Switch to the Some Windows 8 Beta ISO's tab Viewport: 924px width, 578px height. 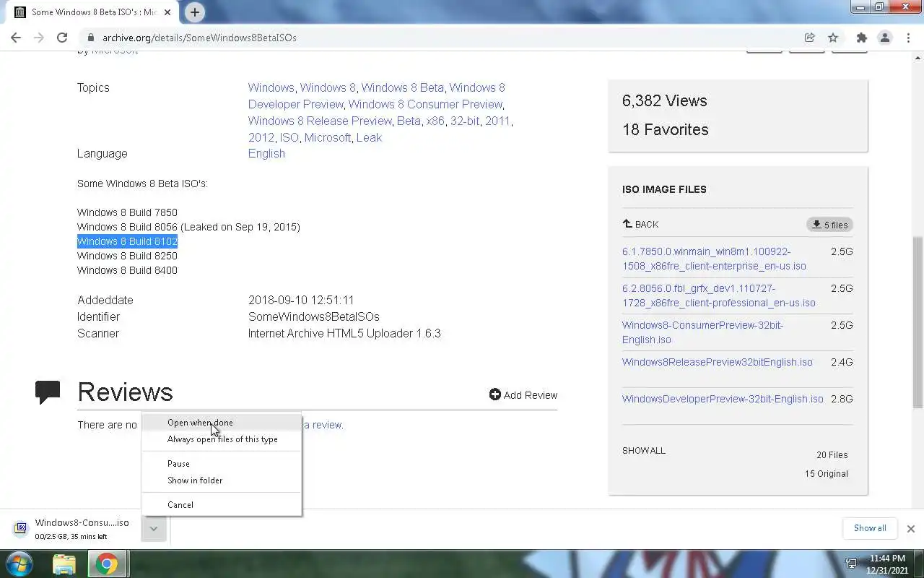94,12
